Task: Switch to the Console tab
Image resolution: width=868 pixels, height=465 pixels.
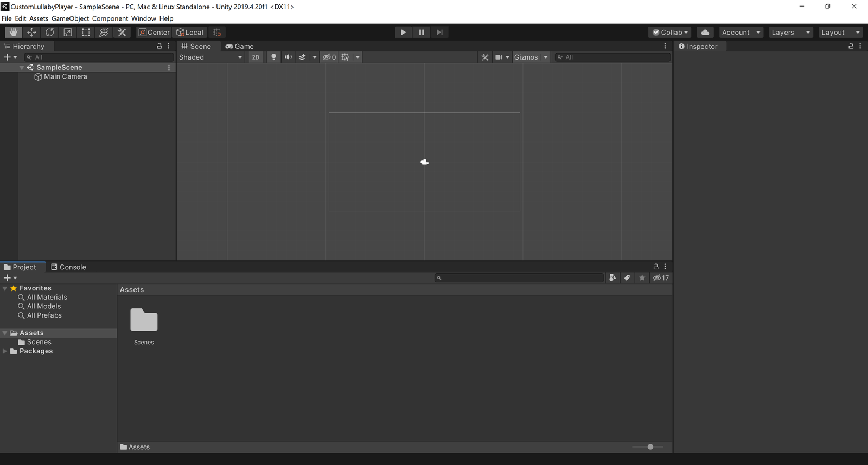Action: tap(68, 267)
